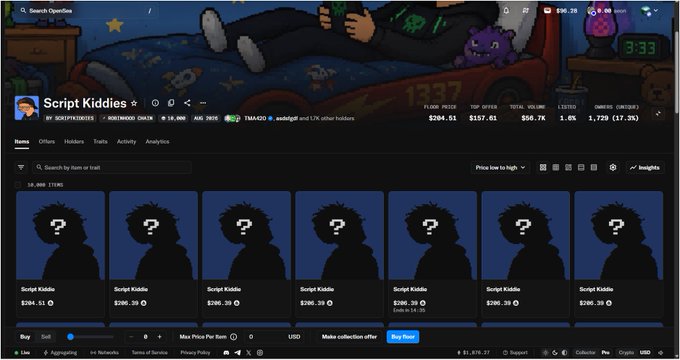Switch to system theme contrast icon
The height and width of the screenshot is (360, 680).
point(564,353)
